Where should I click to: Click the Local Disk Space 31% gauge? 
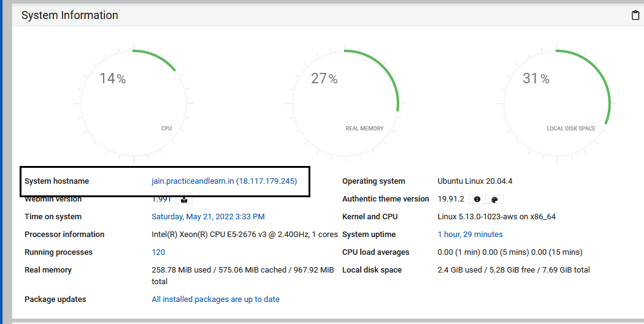coord(557,102)
